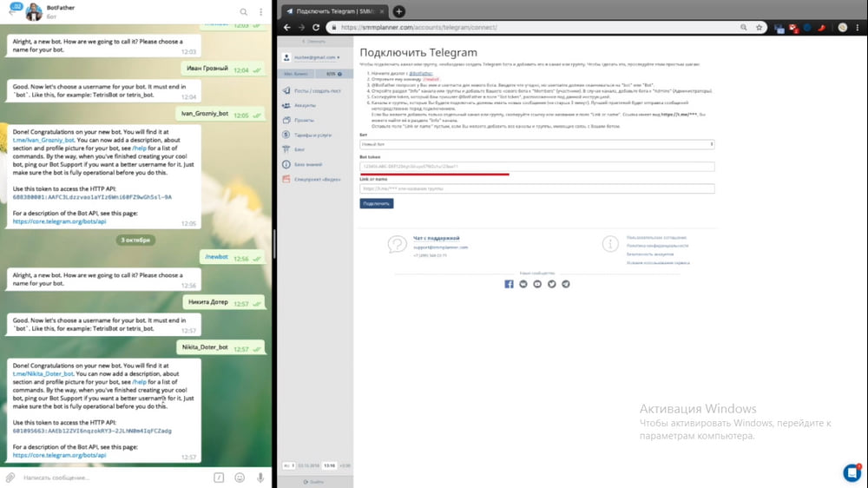Click the time field at sidebar bottom

tap(329, 465)
